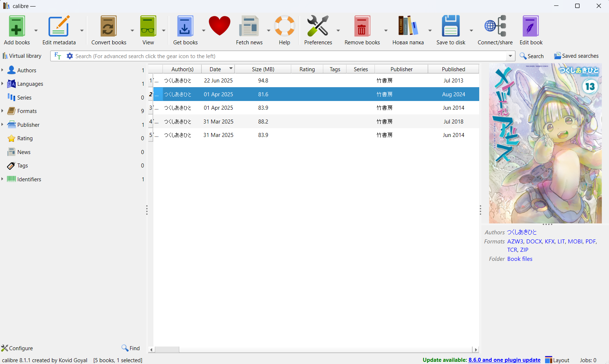609x364 pixels.
Task: Click in the search input field
Action: 289,56
